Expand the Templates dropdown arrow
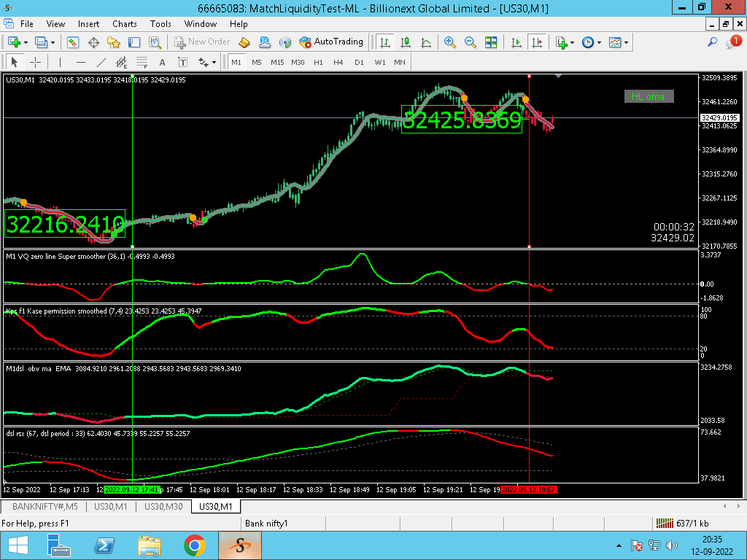The image size is (747, 560). click(x=626, y=42)
